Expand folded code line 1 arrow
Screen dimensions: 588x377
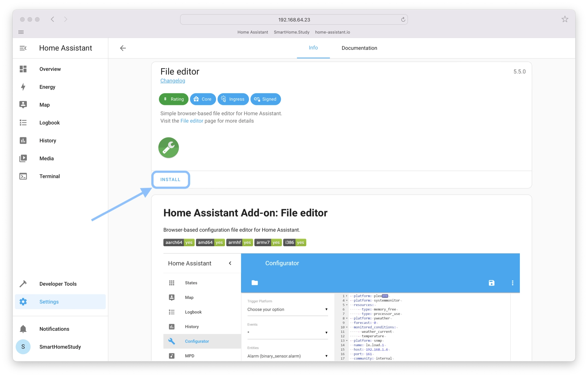point(347,296)
